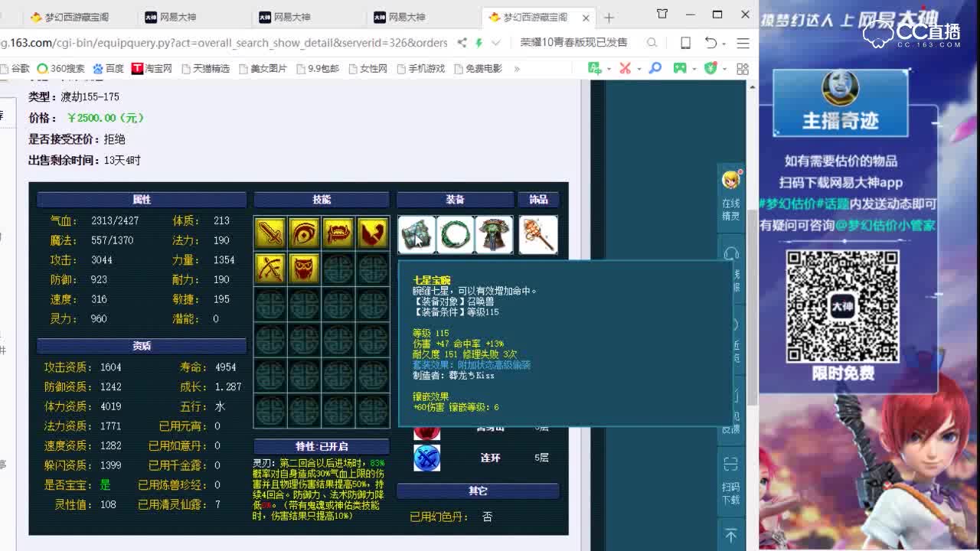The height and width of the screenshot is (551, 980).
Task: Close the active 梦幻西游藏宝阁 tab
Action: 586,17
